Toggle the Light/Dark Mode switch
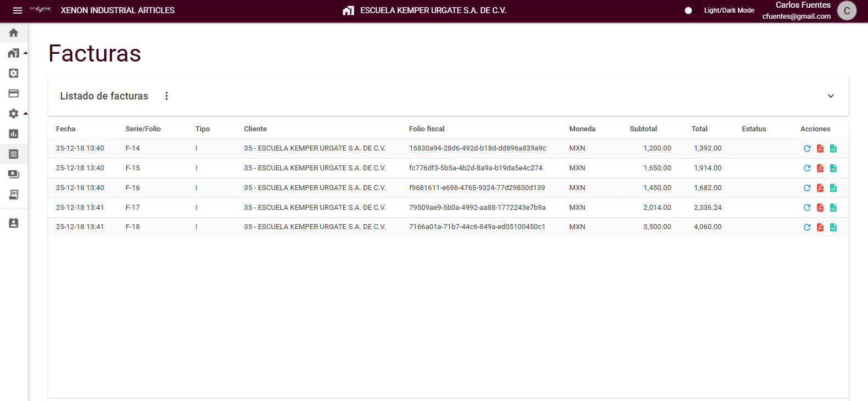Image resolution: width=868 pixels, height=401 pixels. point(689,10)
